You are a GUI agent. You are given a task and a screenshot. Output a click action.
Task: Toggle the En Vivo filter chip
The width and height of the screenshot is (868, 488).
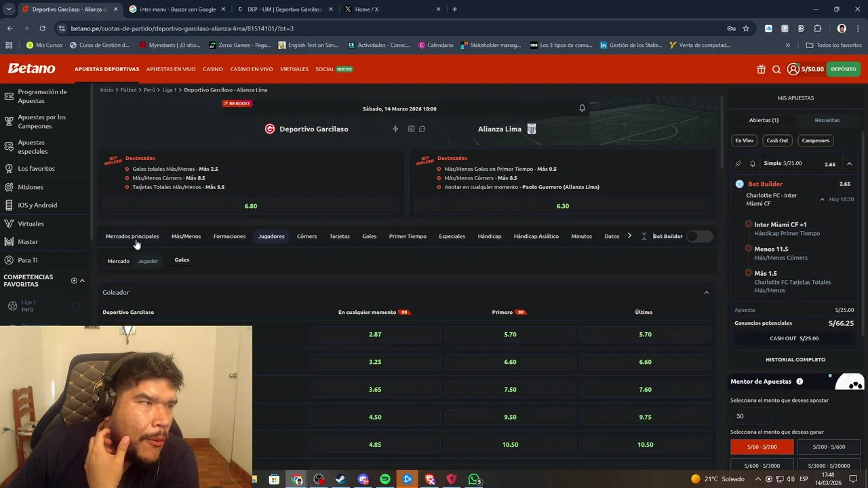tap(744, 140)
